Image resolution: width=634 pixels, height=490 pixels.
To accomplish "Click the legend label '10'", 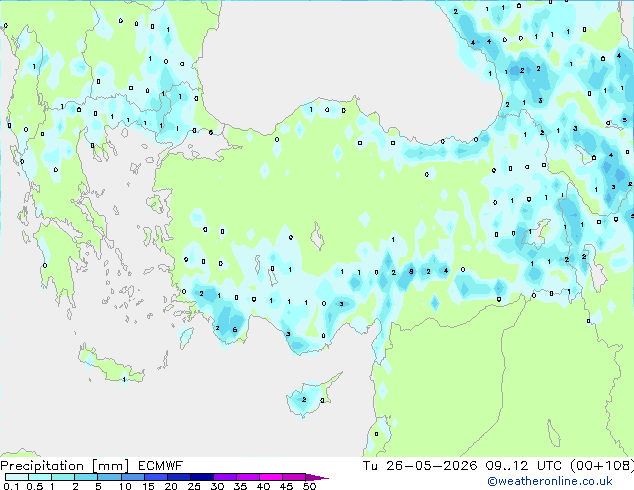I will click(x=125, y=486).
